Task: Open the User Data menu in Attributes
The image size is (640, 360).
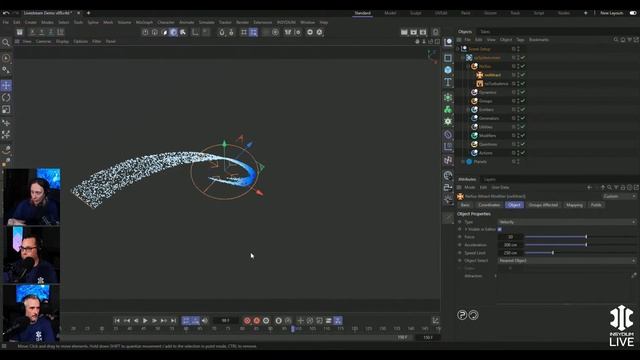Action: [500, 187]
